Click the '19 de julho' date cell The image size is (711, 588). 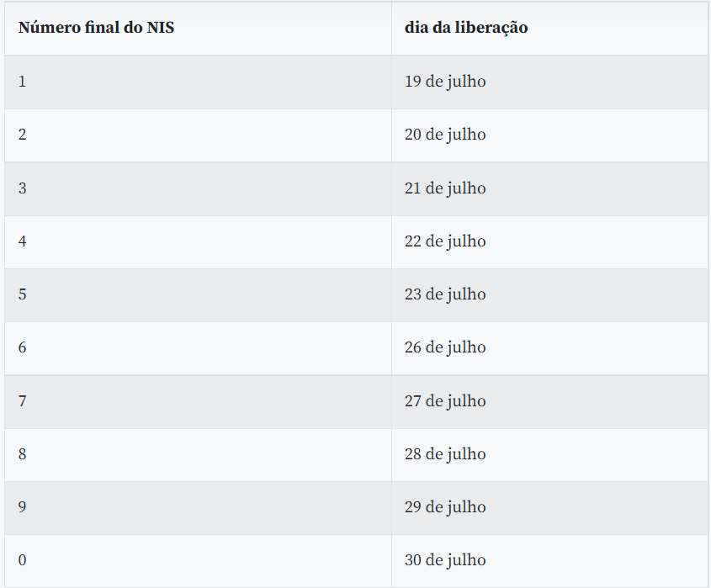tap(549, 82)
